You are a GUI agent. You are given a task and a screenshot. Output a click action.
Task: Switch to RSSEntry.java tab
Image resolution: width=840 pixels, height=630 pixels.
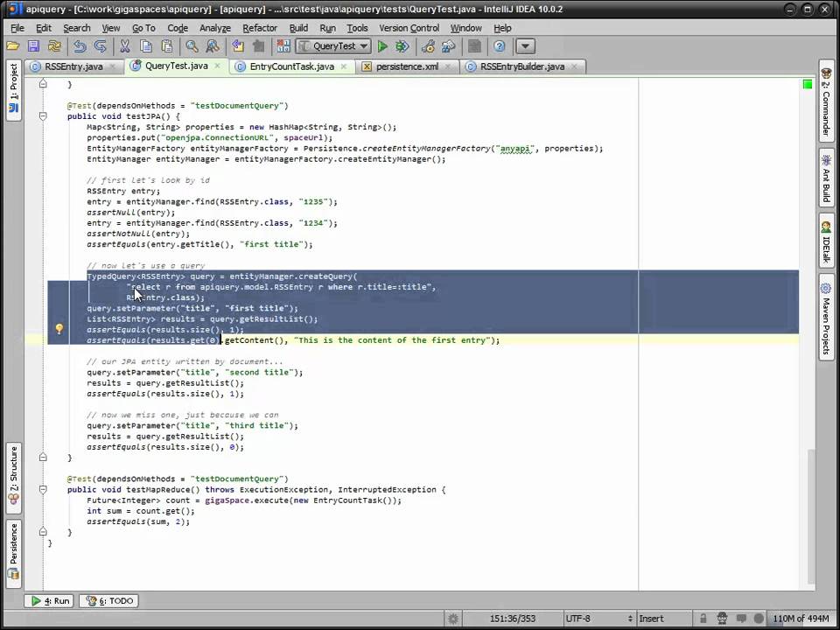click(73, 66)
